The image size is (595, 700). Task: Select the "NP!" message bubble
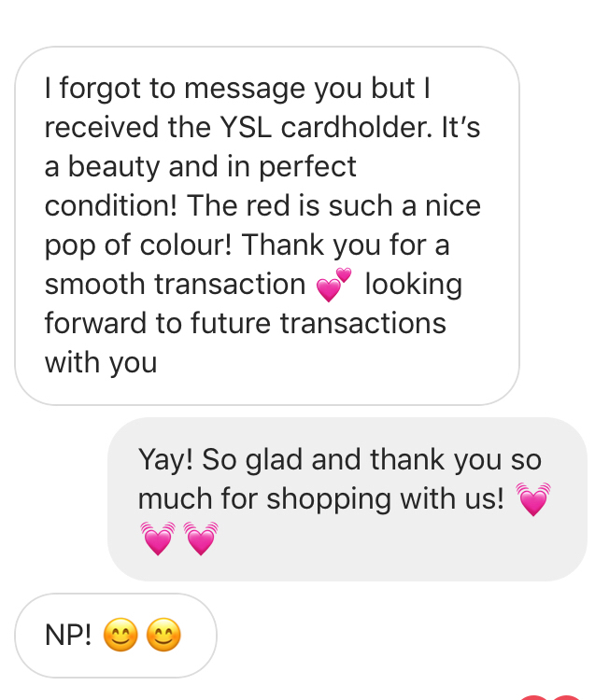(116, 636)
